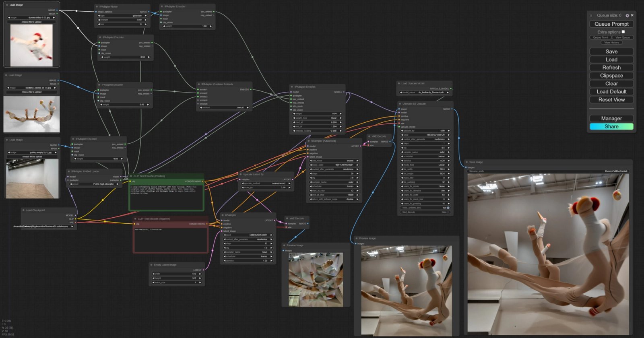The height and width of the screenshot is (338, 644).
Task: Collapse the IPAdapter Embeds node title dot
Action: pos(292,87)
